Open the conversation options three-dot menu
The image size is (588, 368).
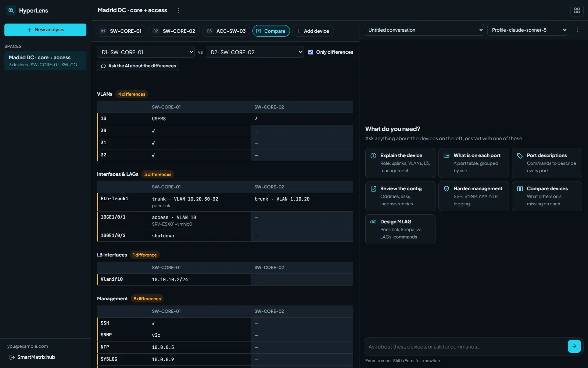[577, 30]
